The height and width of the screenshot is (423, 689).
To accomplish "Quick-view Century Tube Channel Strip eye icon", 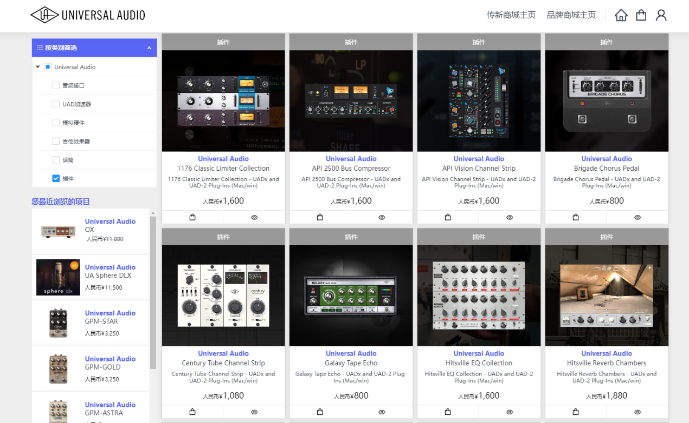I will 254,412.
